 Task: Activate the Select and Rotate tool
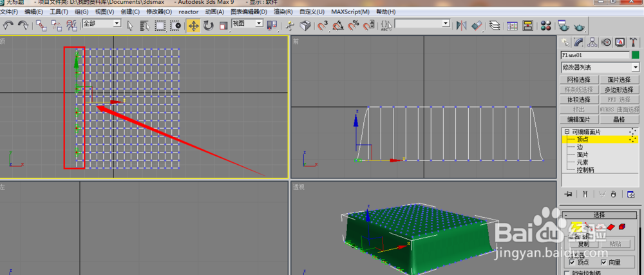pyautogui.click(x=208, y=26)
